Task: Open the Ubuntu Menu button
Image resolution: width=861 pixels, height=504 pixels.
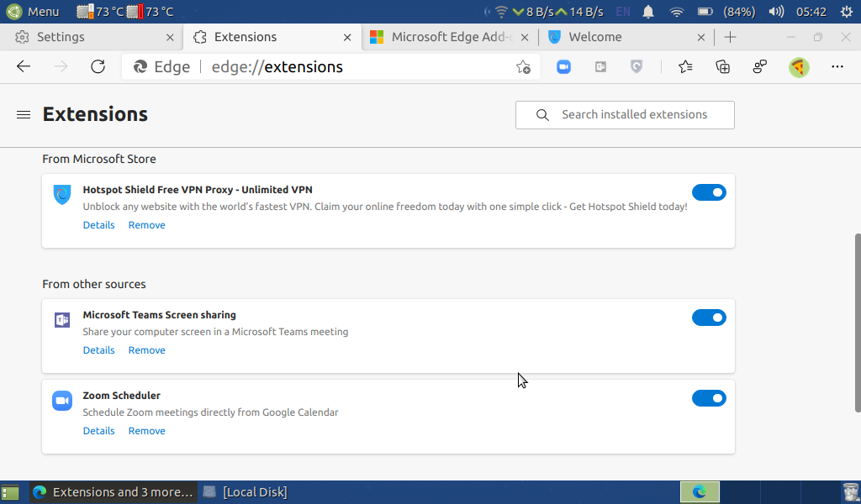Action: (33, 12)
